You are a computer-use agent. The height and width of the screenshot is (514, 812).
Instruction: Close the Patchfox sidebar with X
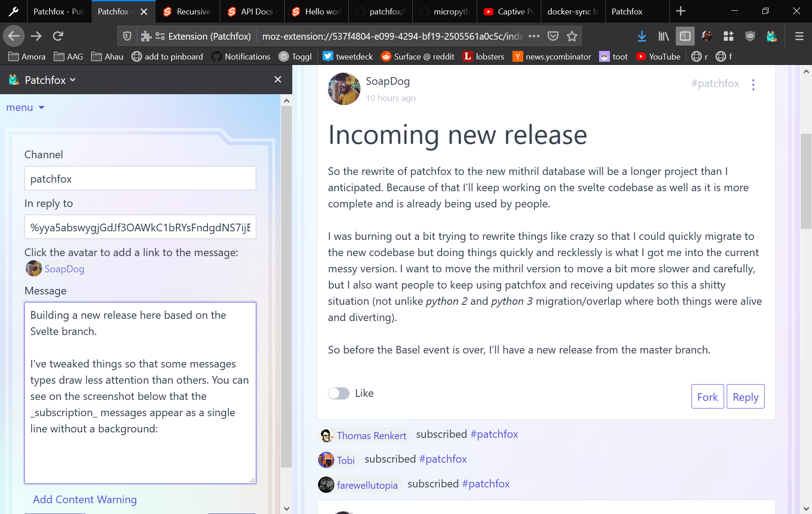(278, 79)
